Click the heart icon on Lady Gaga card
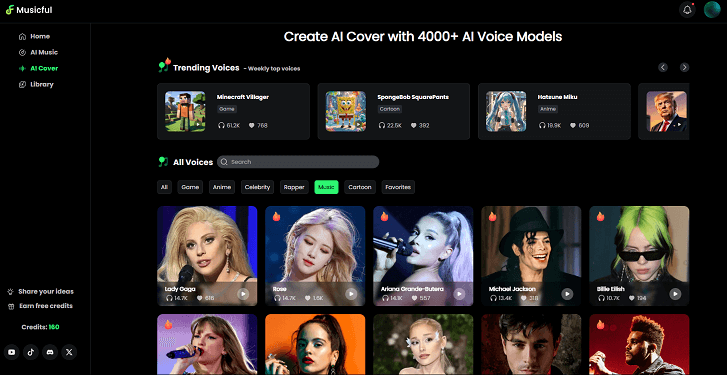The width and height of the screenshot is (727, 375). [x=200, y=298]
